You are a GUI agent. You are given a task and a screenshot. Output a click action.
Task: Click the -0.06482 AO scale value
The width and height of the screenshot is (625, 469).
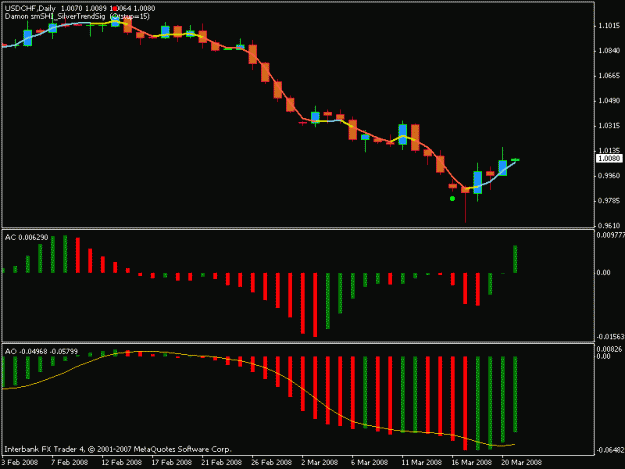click(x=611, y=450)
